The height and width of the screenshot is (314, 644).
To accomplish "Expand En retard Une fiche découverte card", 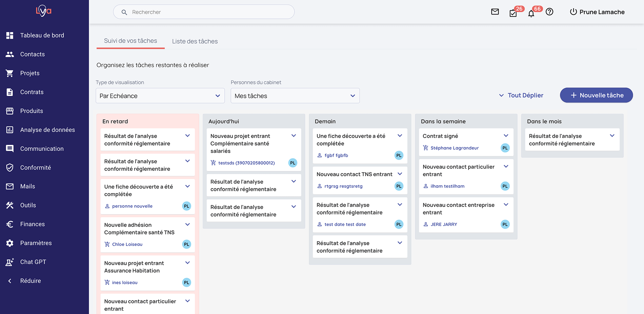I will coord(187,186).
